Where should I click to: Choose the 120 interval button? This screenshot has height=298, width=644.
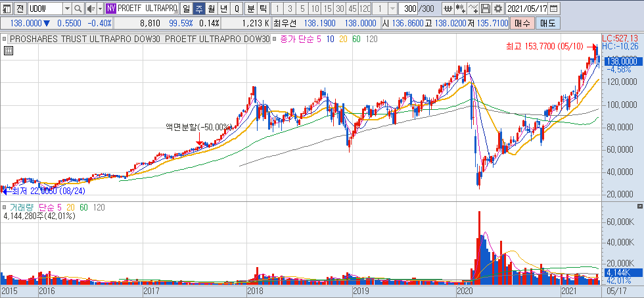(364, 8)
